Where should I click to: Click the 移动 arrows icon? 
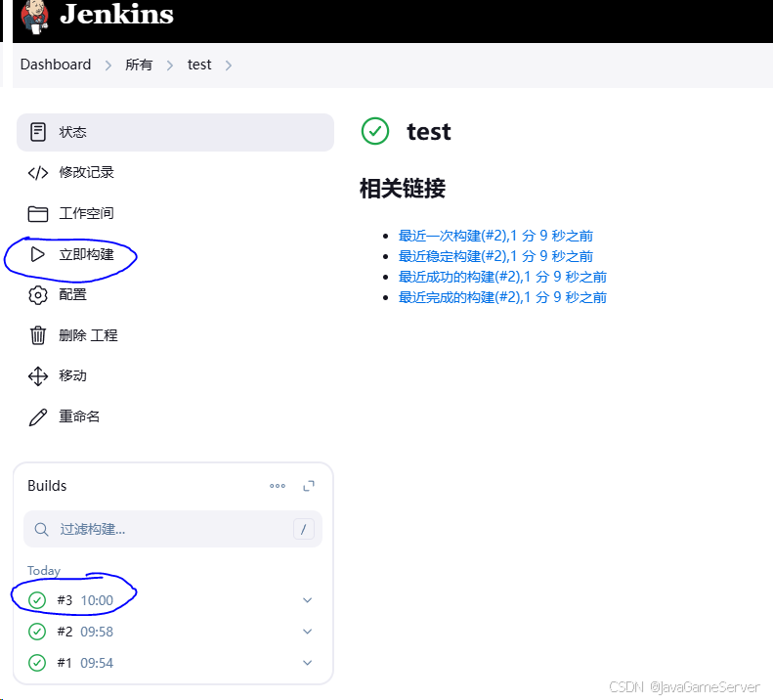(x=38, y=375)
